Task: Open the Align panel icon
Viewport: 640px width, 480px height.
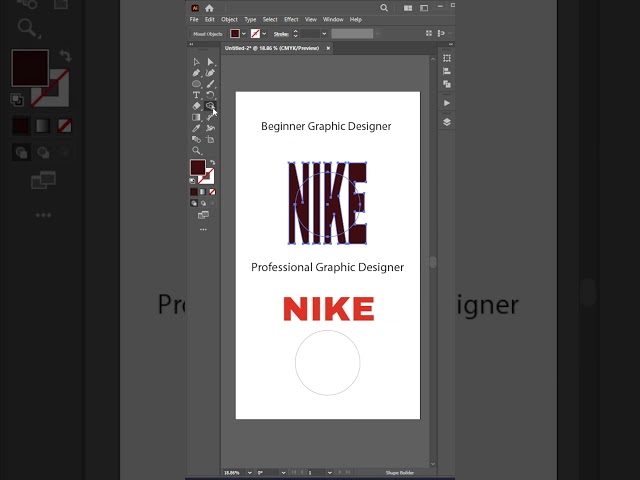Action: pyautogui.click(x=447, y=71)
